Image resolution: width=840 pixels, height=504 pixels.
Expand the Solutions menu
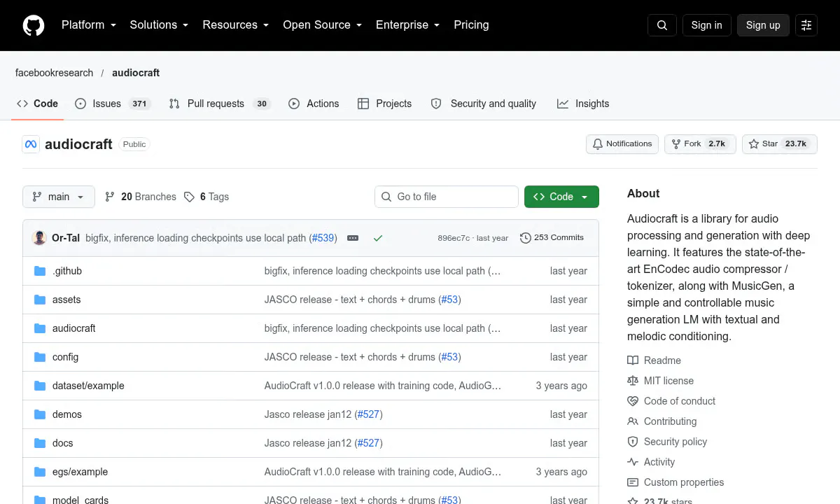(159, 25)
